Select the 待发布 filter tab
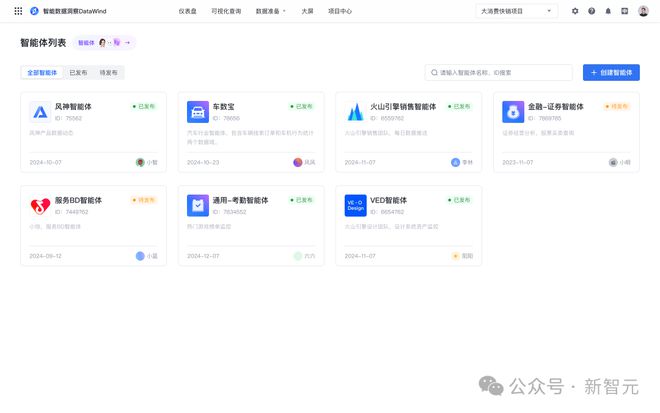This screenshot has width=660, height=413. (108, 73)
